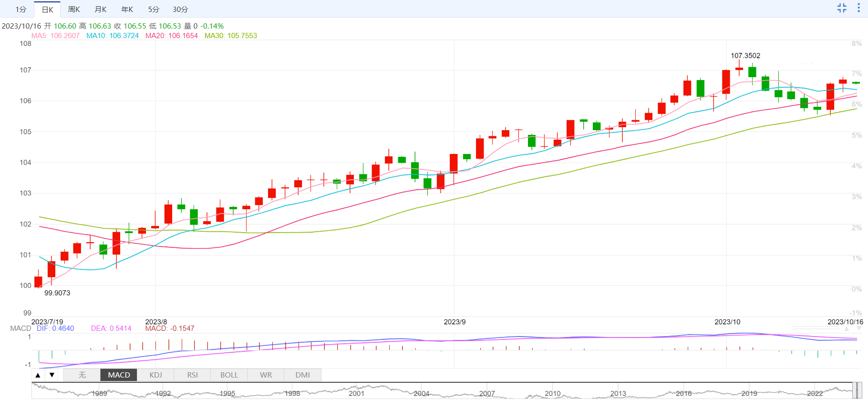Viewport: 868px width, 409px height.
Task: Select the BOLL indicator button
Action: click(229, 375)
